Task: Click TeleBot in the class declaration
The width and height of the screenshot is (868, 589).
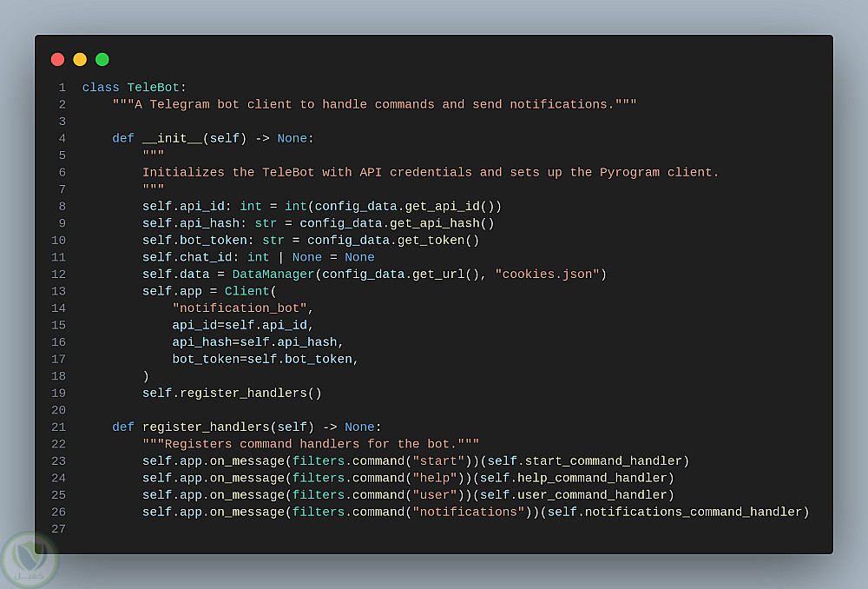Action: click(x=153, y=88)
